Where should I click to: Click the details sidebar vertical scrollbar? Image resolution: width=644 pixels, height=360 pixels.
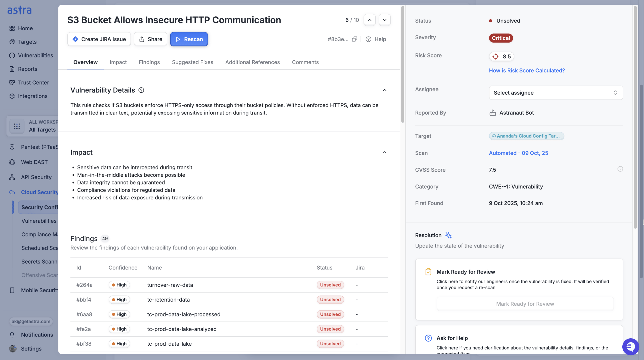(635, 117)
